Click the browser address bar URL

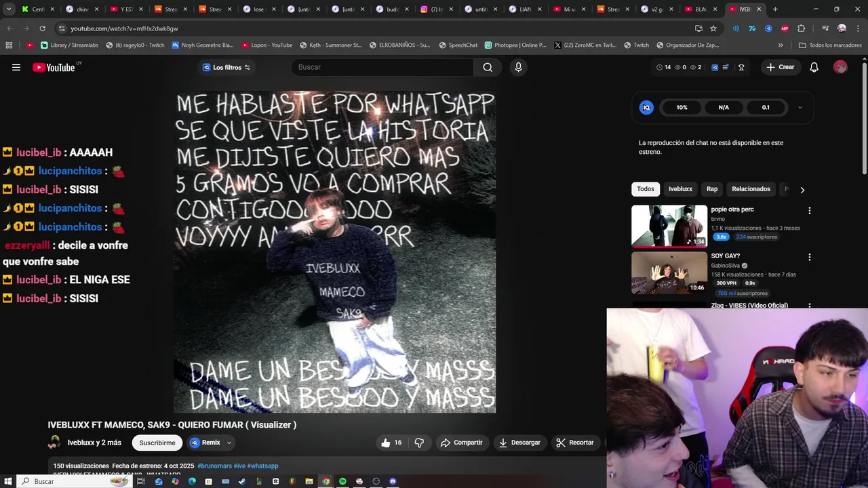click(124, 28)
